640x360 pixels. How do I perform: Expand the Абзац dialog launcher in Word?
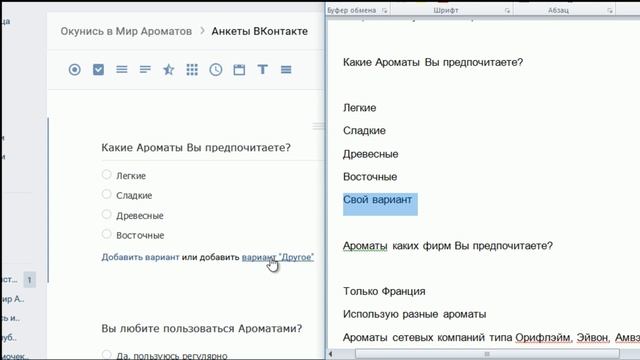pos(610,11)
